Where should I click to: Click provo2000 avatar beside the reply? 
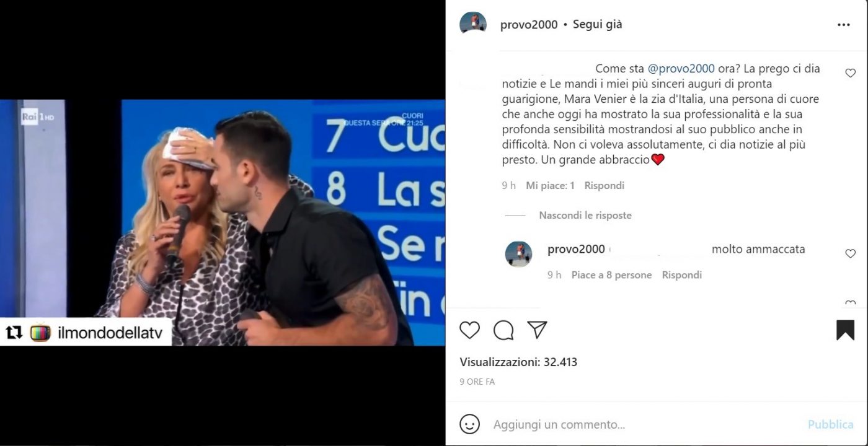click(x=518, y=254)
